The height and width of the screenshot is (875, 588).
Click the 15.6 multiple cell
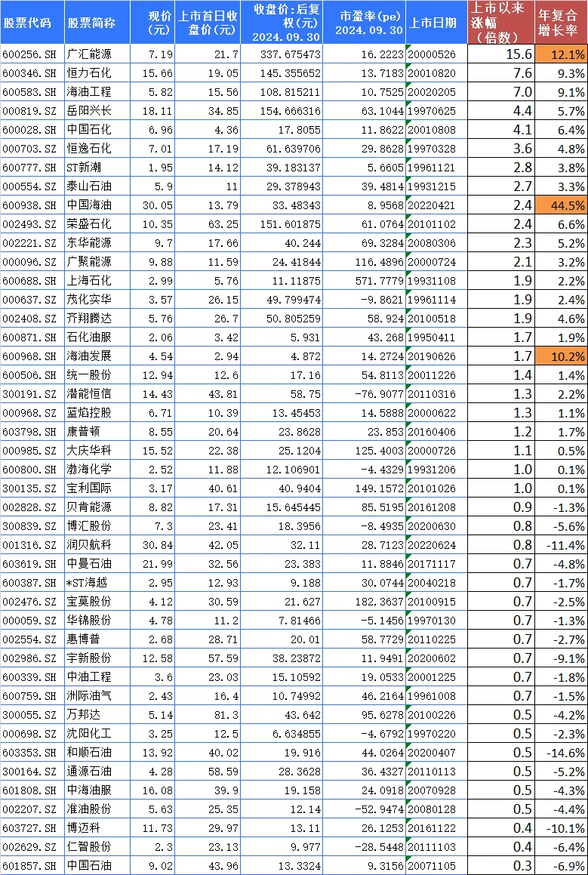click(501, 54)
